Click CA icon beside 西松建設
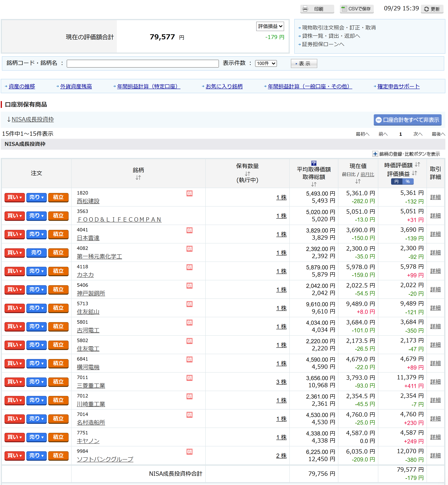The image size is (448, 485). (189, 193)
